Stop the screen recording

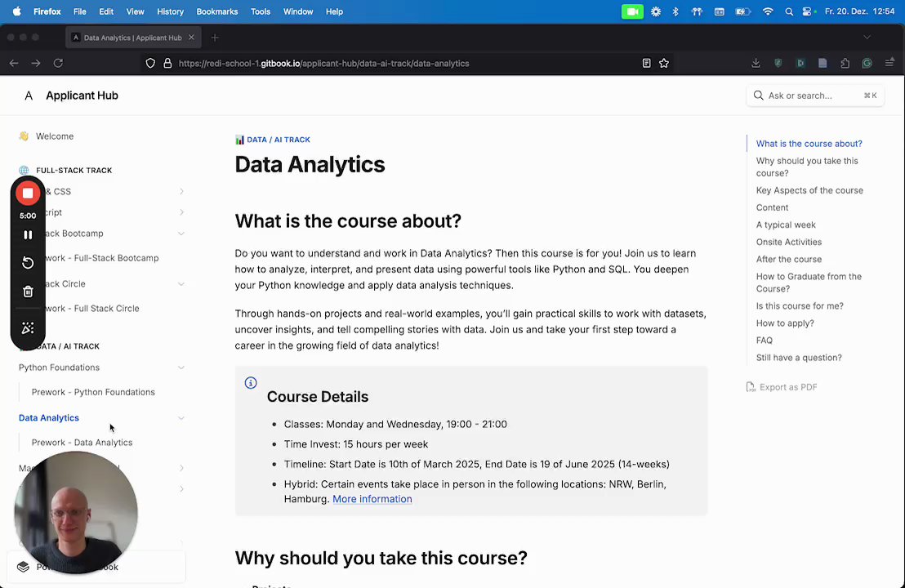click(28, 194)
